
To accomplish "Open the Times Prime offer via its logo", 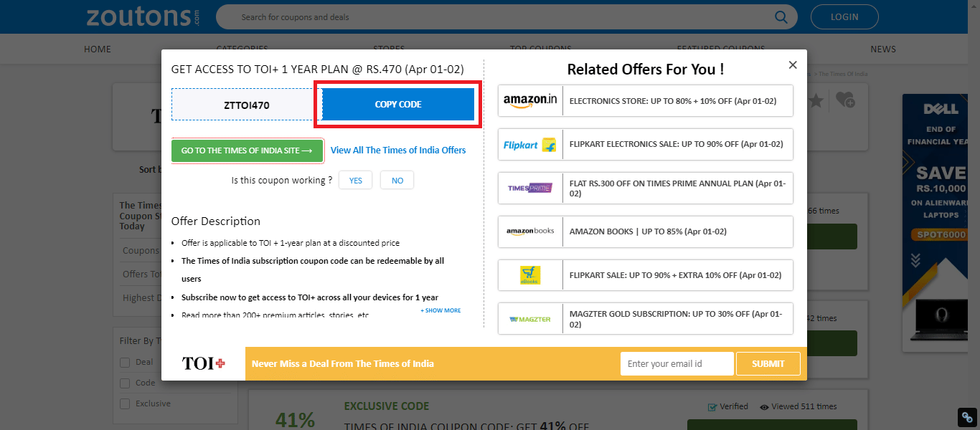I will [530, 188].
